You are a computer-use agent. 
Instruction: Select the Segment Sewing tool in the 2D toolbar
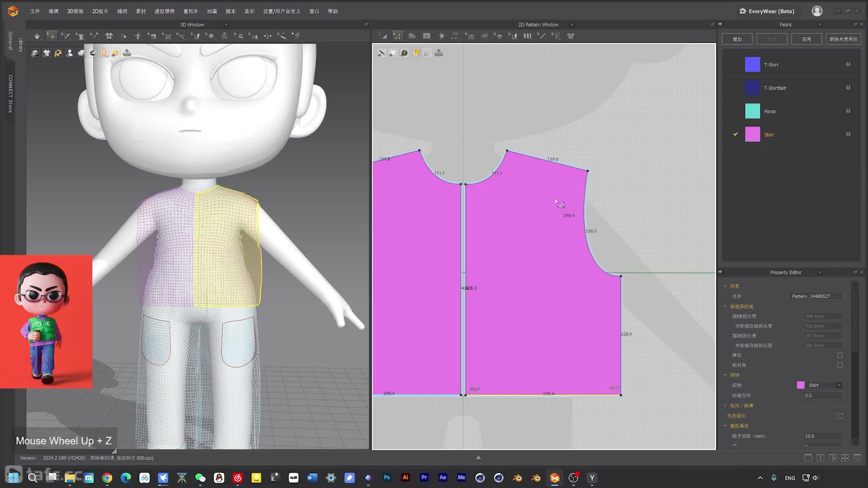pos(542,36)
